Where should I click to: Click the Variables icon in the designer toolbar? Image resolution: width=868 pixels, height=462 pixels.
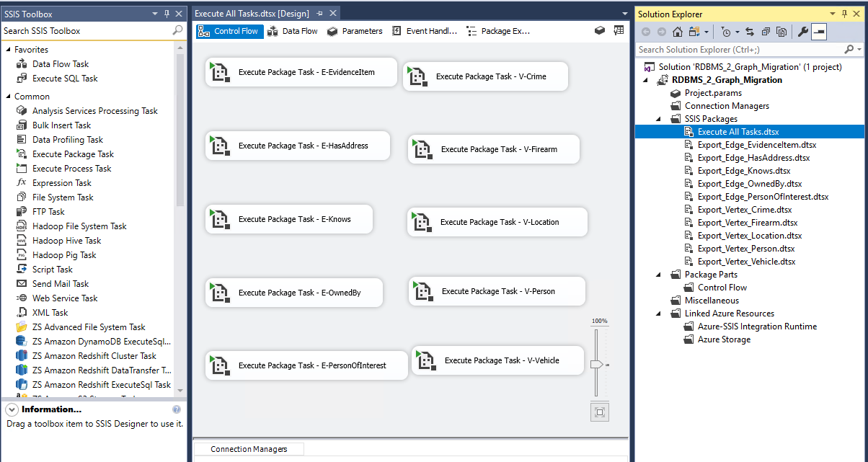[619, 31]
